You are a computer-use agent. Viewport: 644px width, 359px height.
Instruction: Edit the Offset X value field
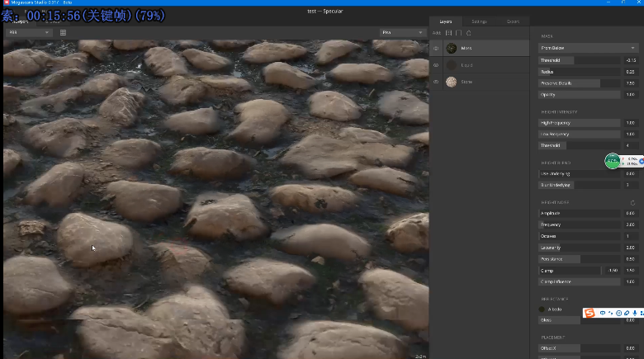click(x=631, y=348)
